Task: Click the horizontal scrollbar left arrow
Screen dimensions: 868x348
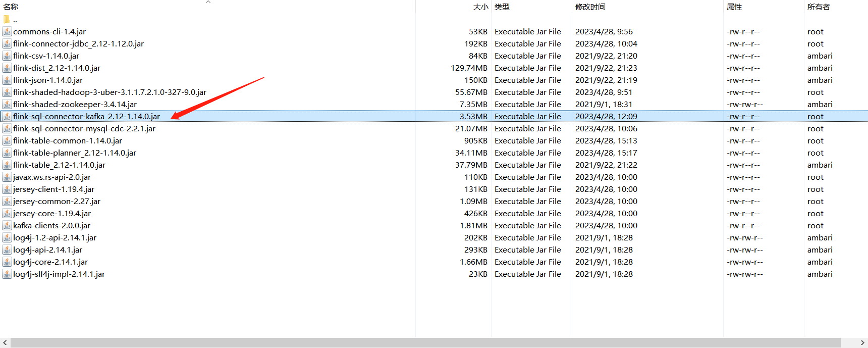Action: click(5, 343)
